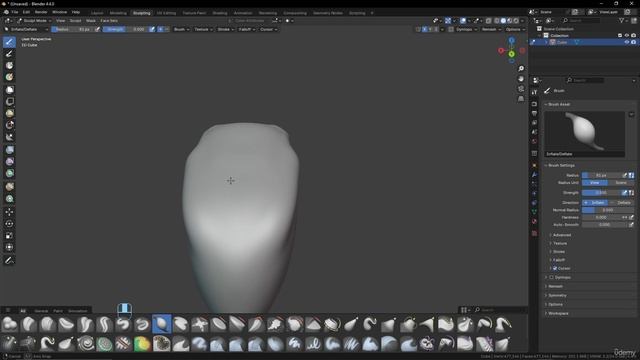Image resolution: width=640 pixels, height=360 pixels.
Task: Select the Draw Face Sets tool
Action: pyautogui.click(x=9, y=77)
